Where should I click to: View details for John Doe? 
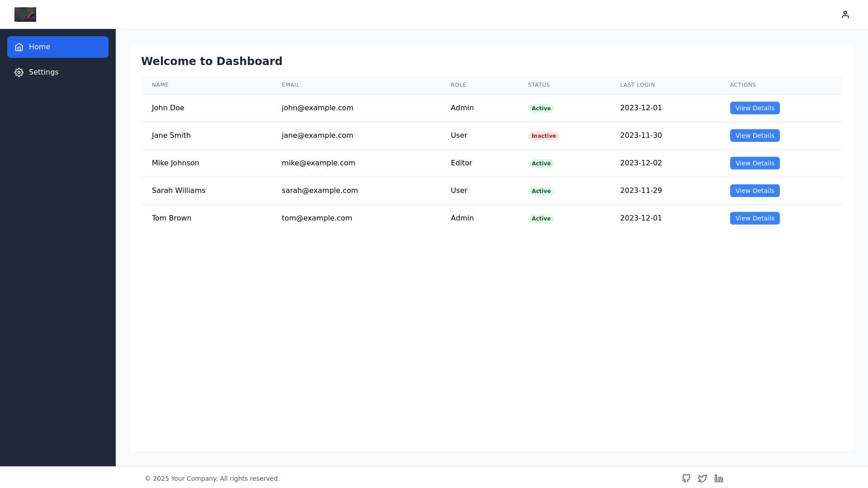coord(755,108)
